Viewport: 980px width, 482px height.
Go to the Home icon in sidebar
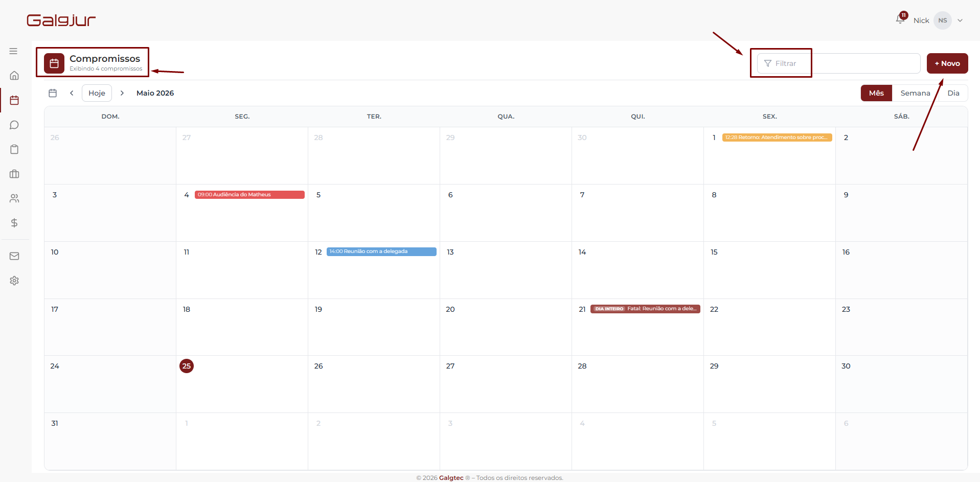coord(14,76)
